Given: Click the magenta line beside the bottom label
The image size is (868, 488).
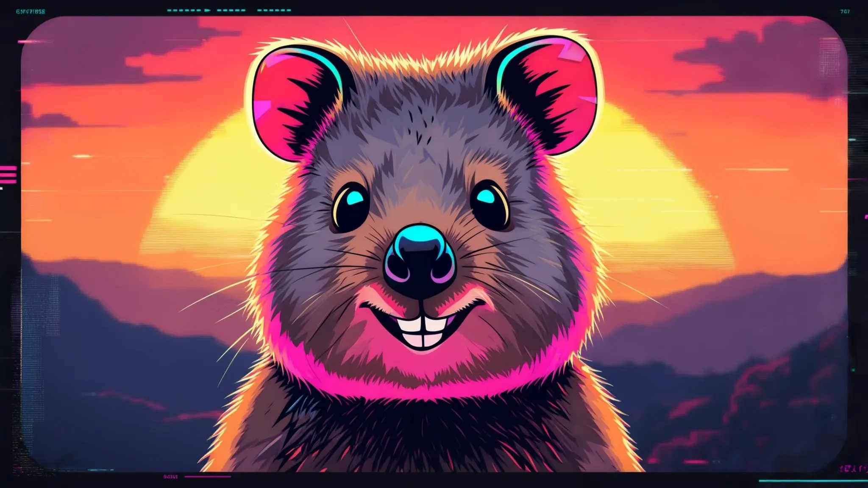Looking at the screenshot, I should [x=208, y=476].
